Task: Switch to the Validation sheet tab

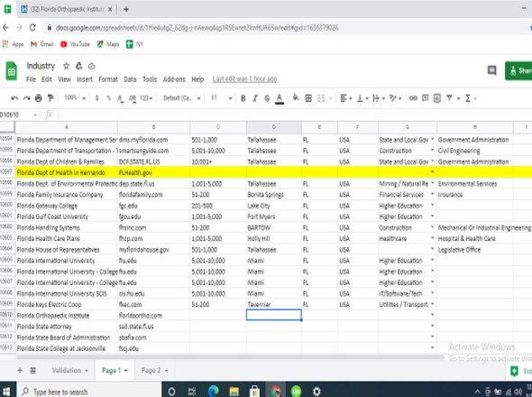Action: pos(70,370)
